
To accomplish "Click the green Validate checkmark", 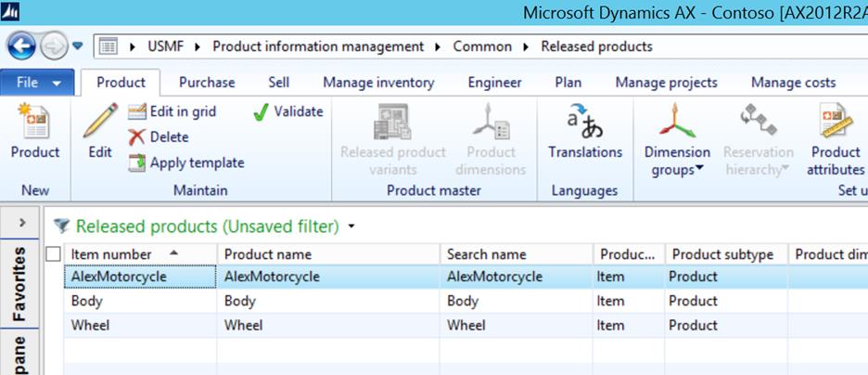I will [261, 111].
